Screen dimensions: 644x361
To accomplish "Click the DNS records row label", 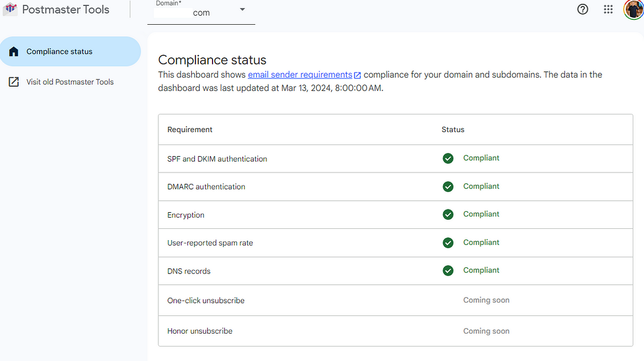I will (x=189, y=271).
